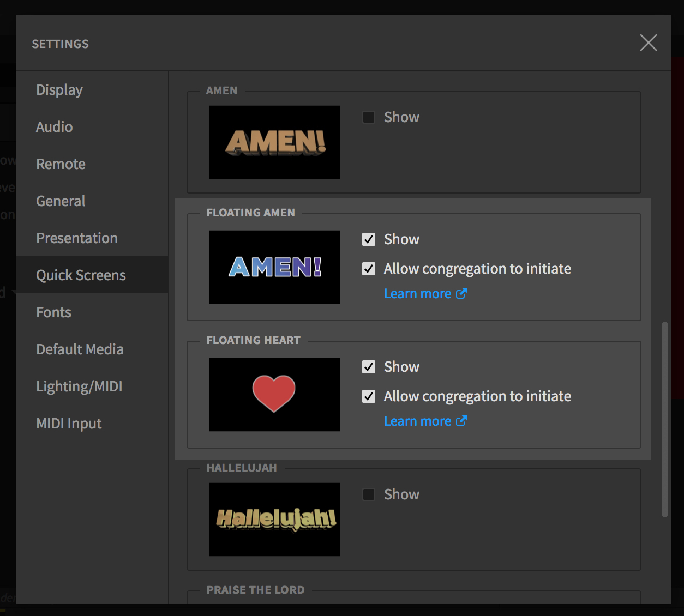This screenshot has width=684, height=616.
Task: Toggle Allow congregation to initiate for Floating Amen
Action: coord(369,269)
